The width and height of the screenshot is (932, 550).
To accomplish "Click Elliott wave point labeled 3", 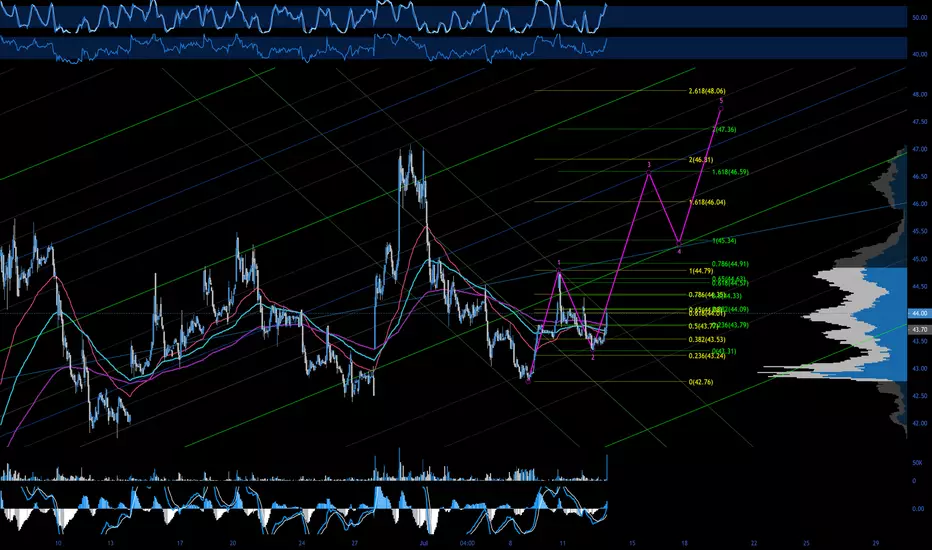I will tap(649, 165).
